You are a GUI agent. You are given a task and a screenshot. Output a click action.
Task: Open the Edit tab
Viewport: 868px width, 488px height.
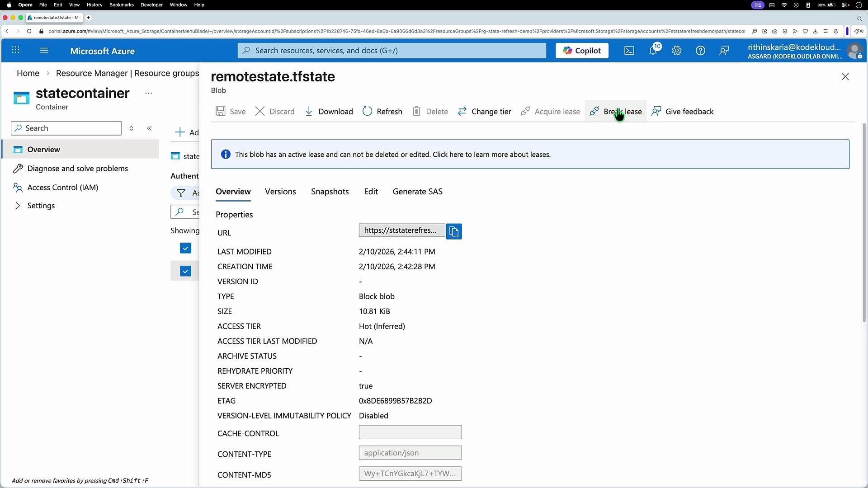[371, 192]
